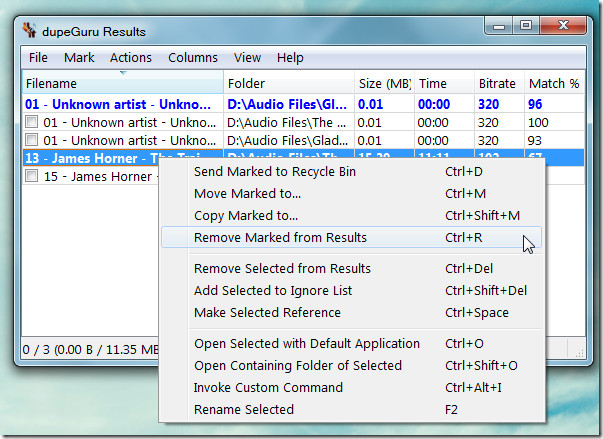603x439 pixels.
Task: Mark the checkbox of the 100 match row
Action: point(32,122)
